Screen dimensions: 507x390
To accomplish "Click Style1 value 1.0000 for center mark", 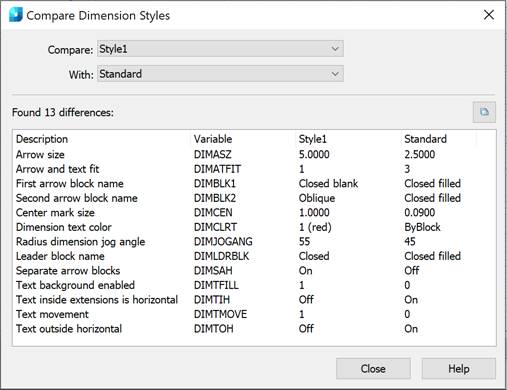I will [x=314, y=212].
